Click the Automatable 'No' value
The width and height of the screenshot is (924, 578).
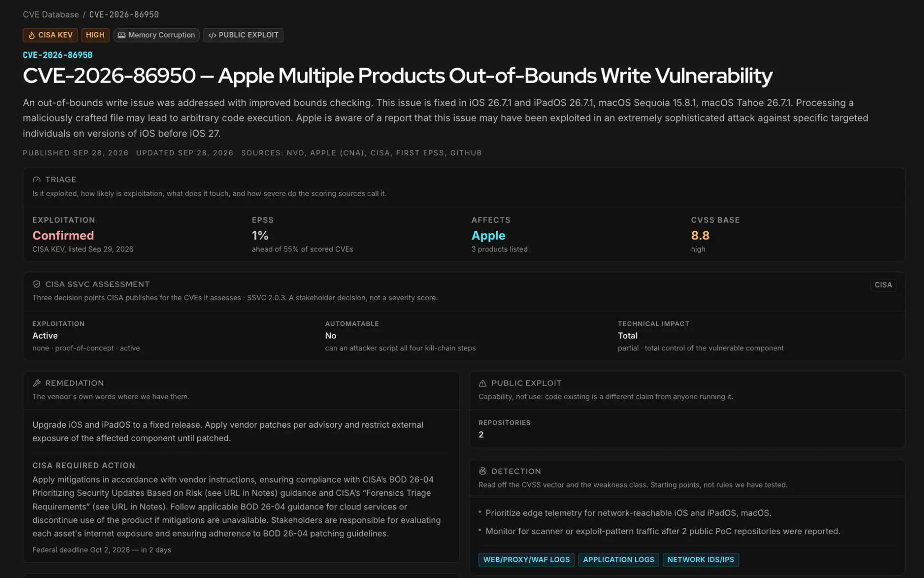tap(331, 336)
